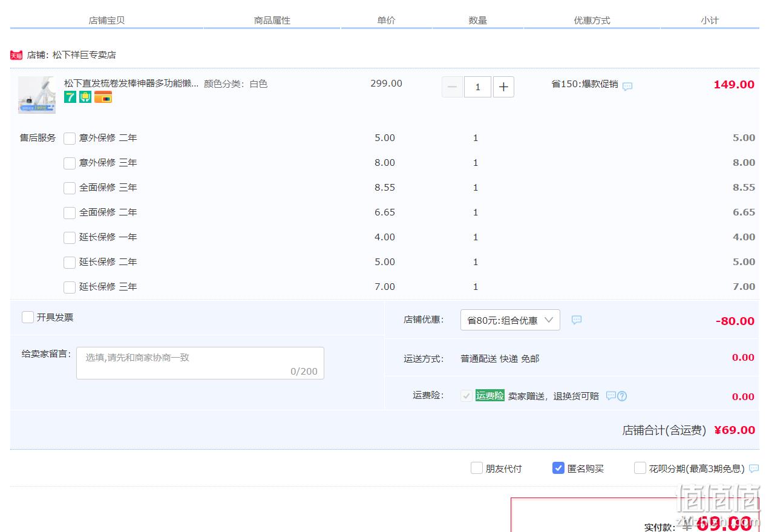The height and width of the screenshot is (532, 766).
Task: Click the 单价 column header
Action: [x=386, y=21]
